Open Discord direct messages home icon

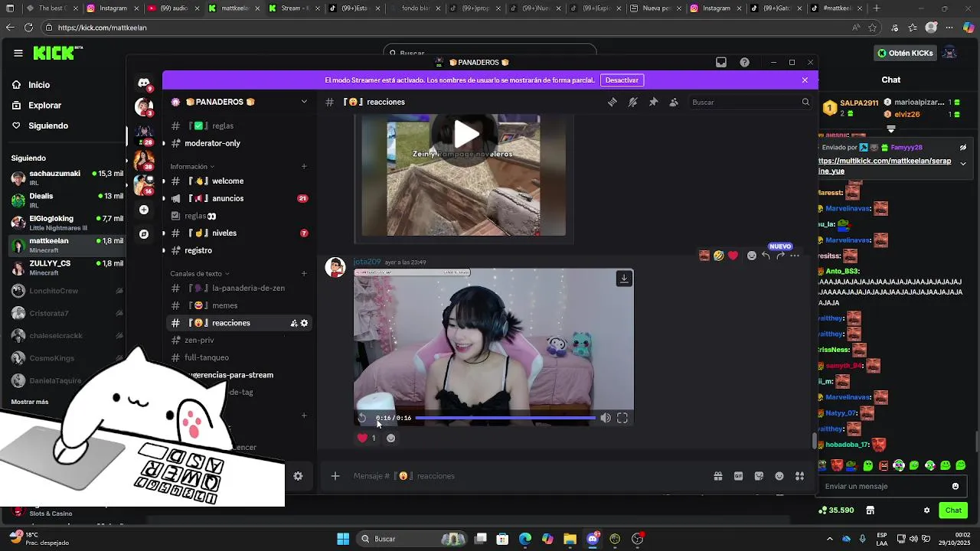[144, 82]
